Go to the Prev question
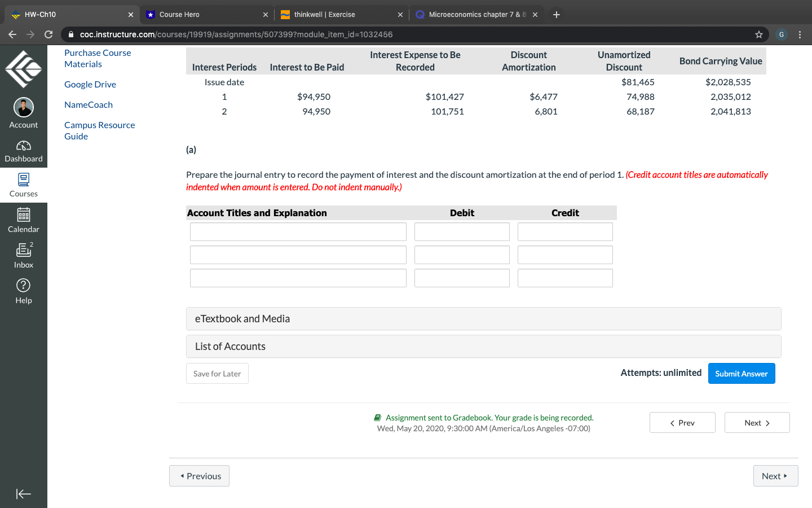 pyautogui.click(x=682, y=423)
